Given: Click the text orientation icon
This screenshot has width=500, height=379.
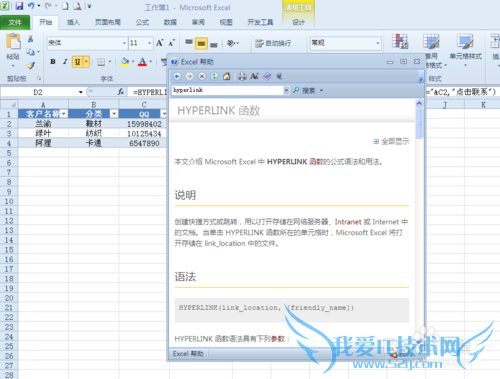Looking at the screenshot, I should (231, 43).
